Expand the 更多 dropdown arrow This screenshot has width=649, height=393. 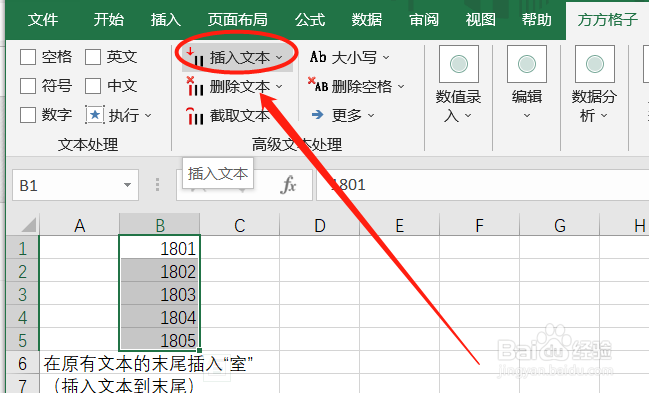pos(371,116)
